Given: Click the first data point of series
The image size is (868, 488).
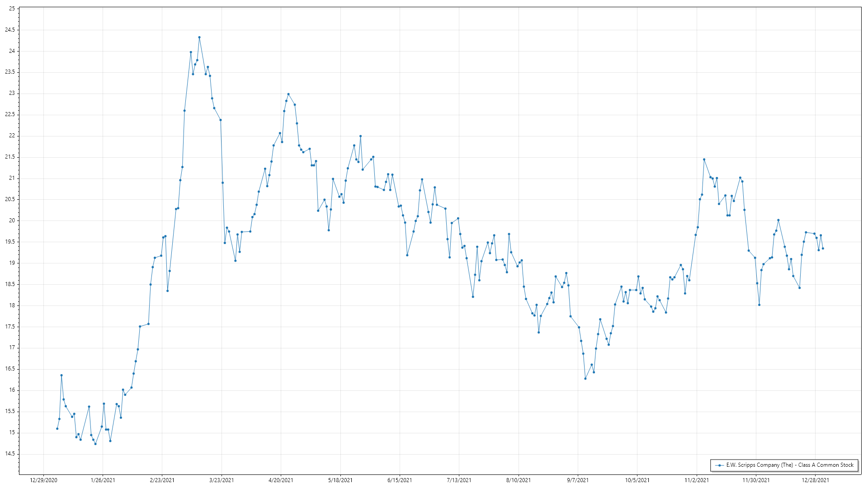Looking at the screenshot, I should (x=57, y=428).
